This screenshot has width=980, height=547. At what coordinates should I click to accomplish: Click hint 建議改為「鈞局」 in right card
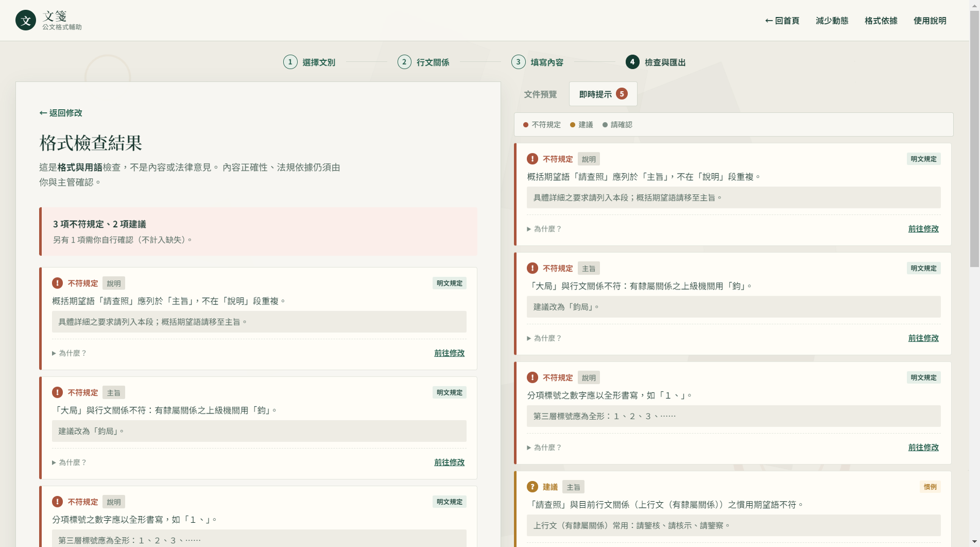733,307
